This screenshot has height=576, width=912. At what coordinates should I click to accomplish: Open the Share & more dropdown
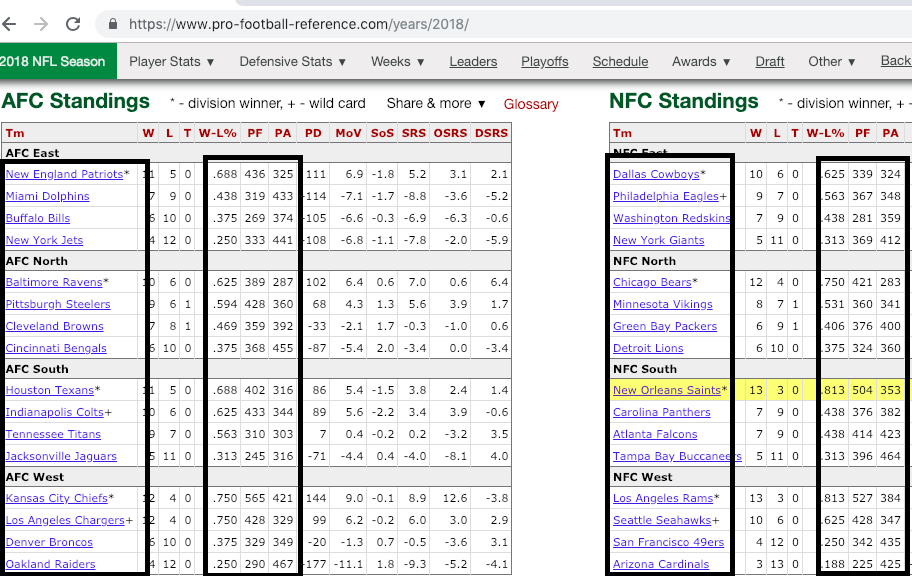tap(436, 104)
